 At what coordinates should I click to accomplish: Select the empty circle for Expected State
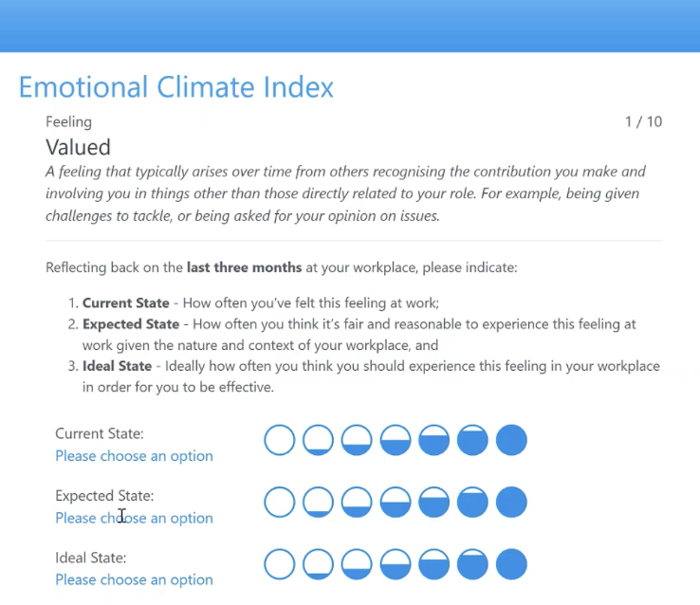click(x=280, y=502)
